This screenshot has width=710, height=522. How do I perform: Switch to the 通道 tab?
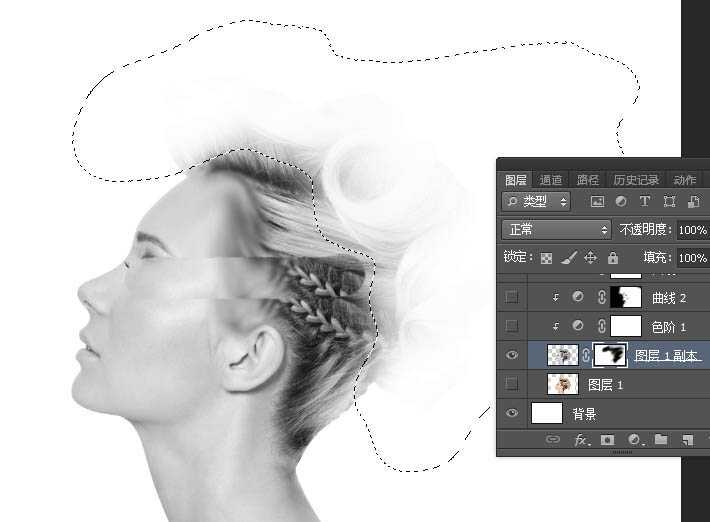coord(551,180)
